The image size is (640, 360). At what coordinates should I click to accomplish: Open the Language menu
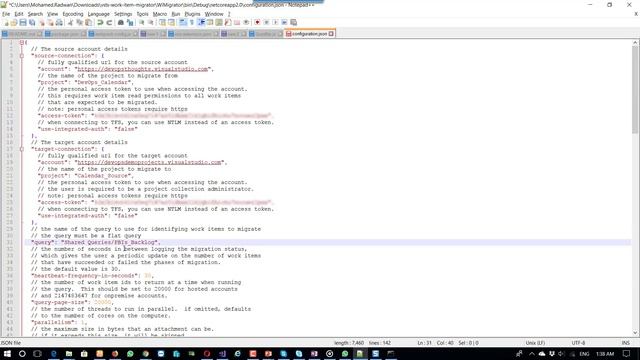pos(98,14)
